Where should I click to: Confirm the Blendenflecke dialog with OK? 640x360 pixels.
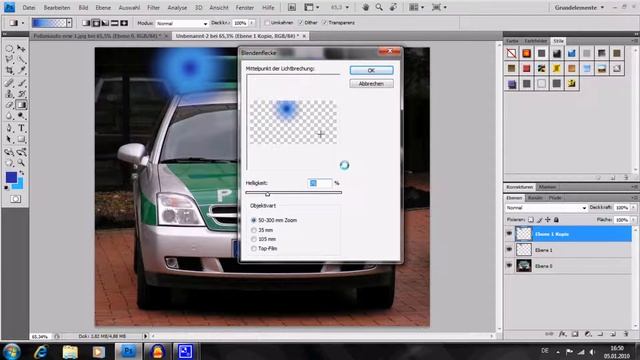(x=371, y=70)
